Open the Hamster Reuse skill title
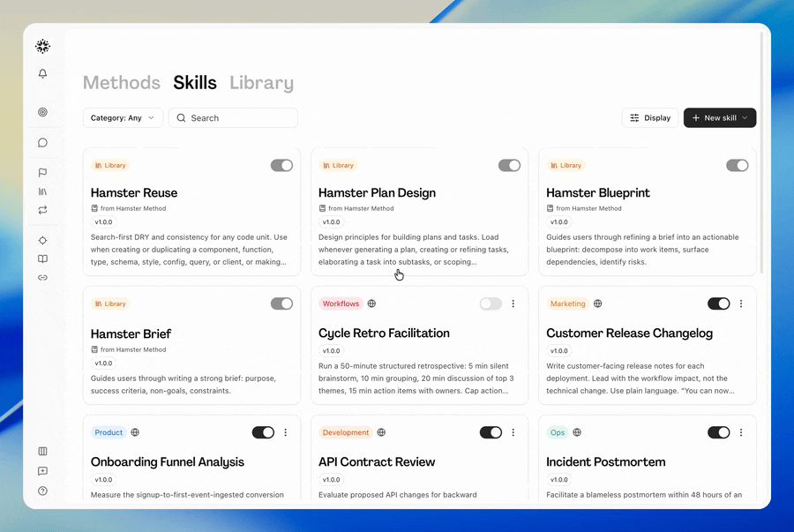The image size is (794, 532). coord(134,193)
